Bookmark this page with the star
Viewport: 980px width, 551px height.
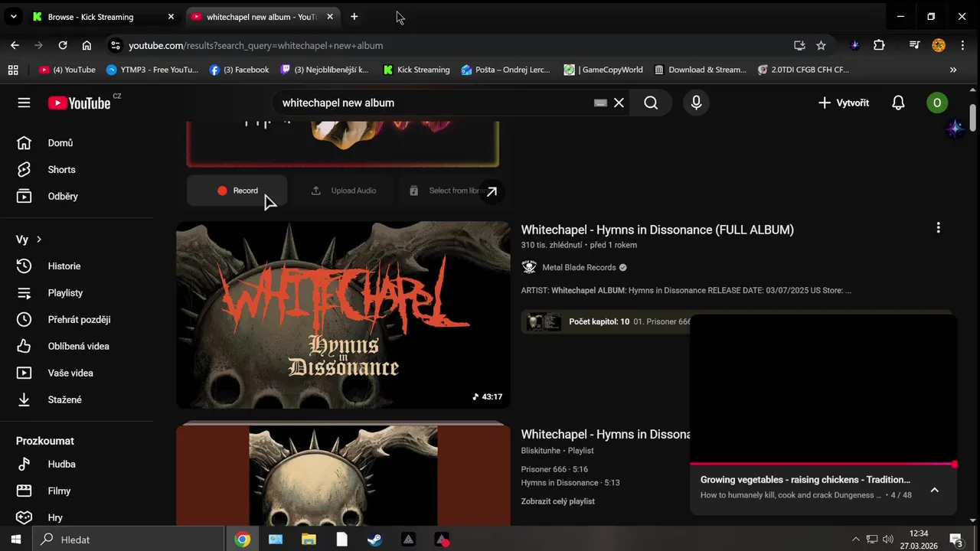821,45
